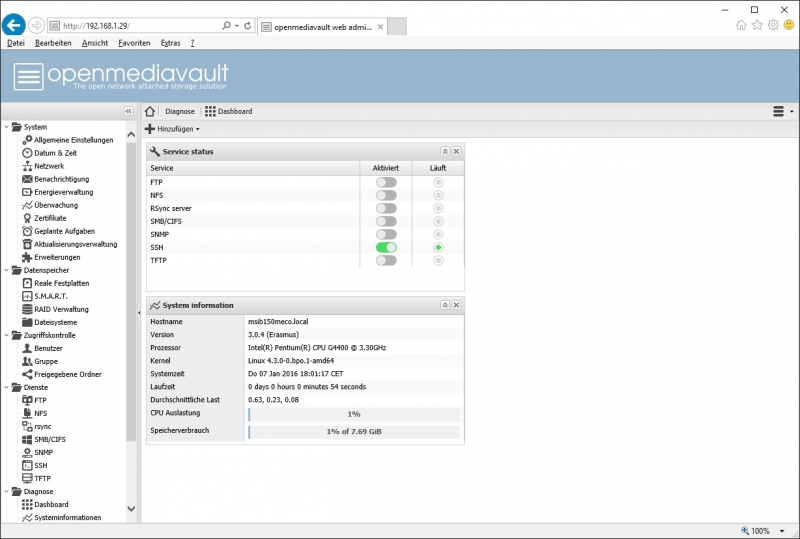Refresh page via address bar button
The image size is (800, 539).
point(247,26)
